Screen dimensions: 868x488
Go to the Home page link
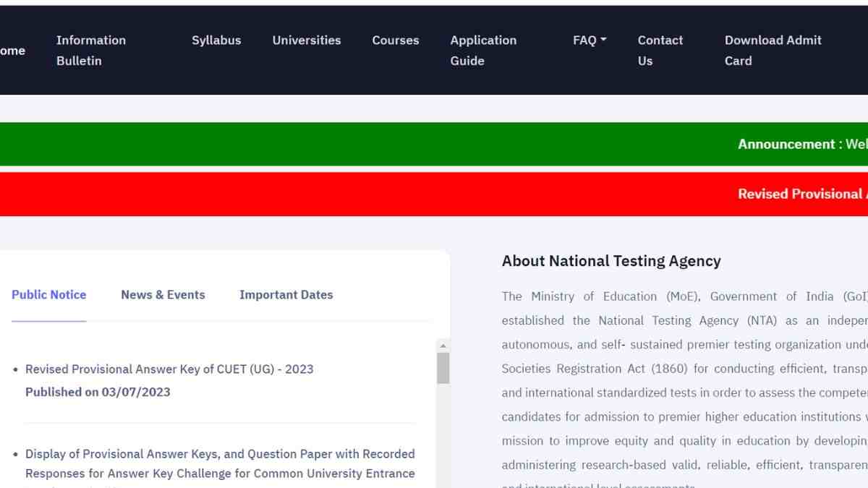click(x=12, y=51)
